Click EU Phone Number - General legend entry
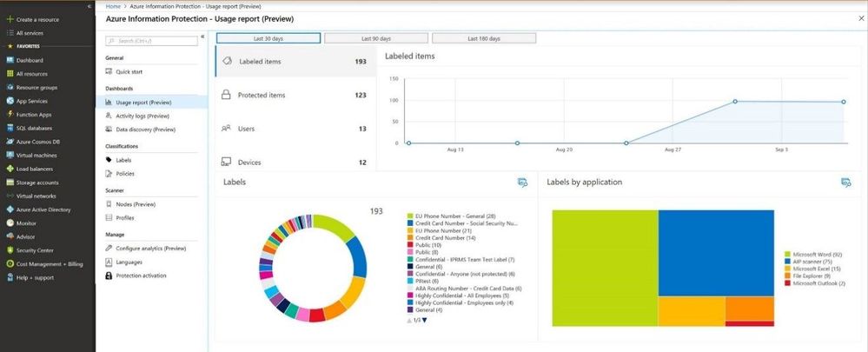Image resolution: width=868 pixels, height=352 pixels. (451, 216)
